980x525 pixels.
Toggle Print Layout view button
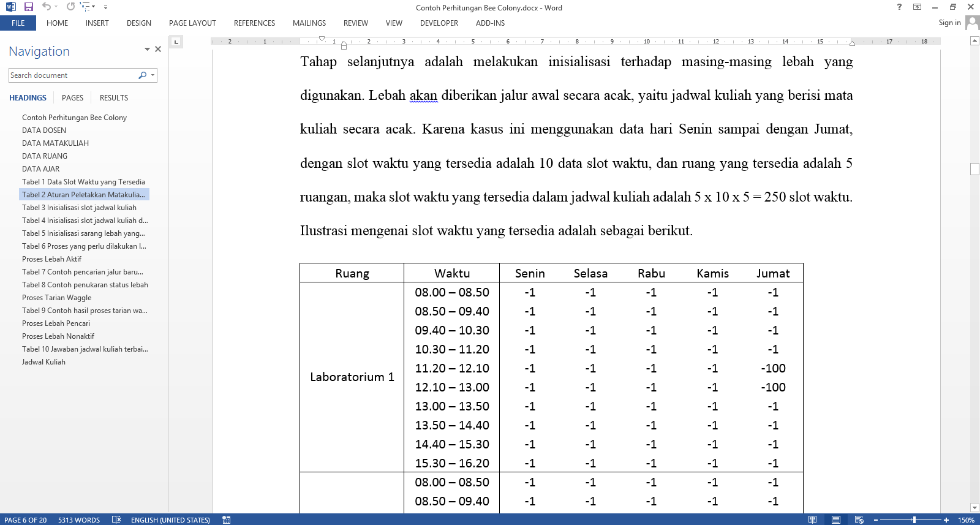pos(835,520)
